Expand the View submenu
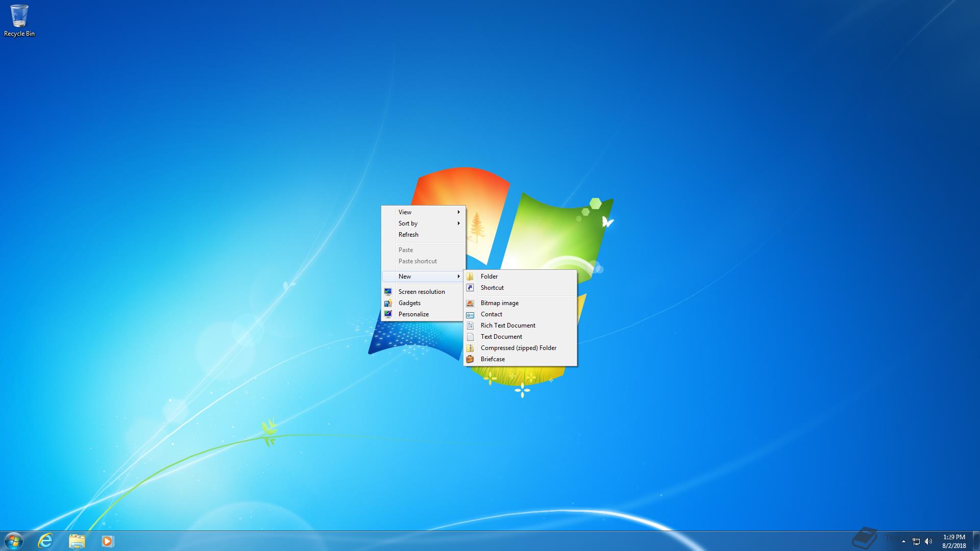This screenshot has height=551, width=980. coord(423,212)
